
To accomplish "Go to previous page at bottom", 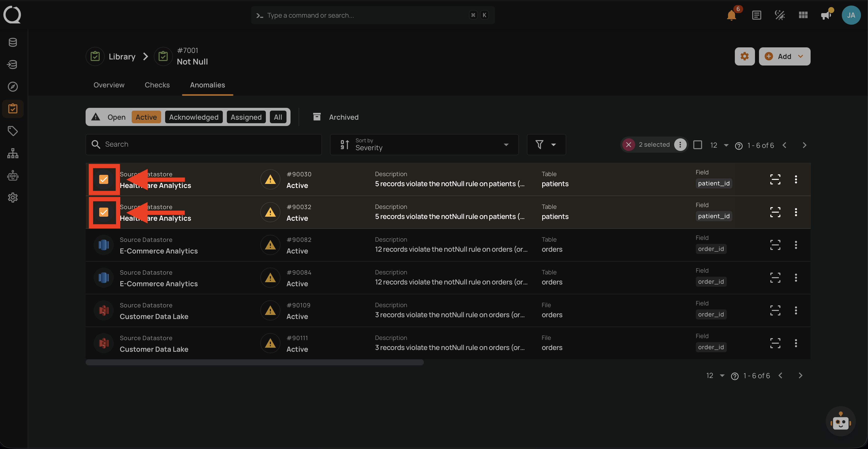I will click(x=780, y=375).
